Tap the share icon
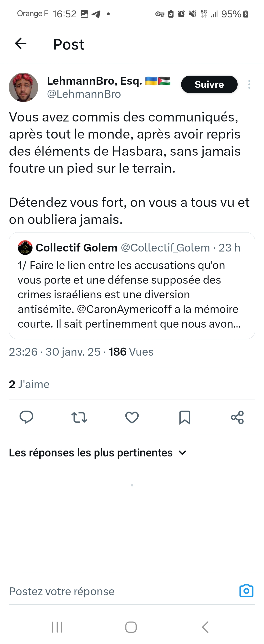The width and height of the screenshot is (264, 644). pos(237,417)
